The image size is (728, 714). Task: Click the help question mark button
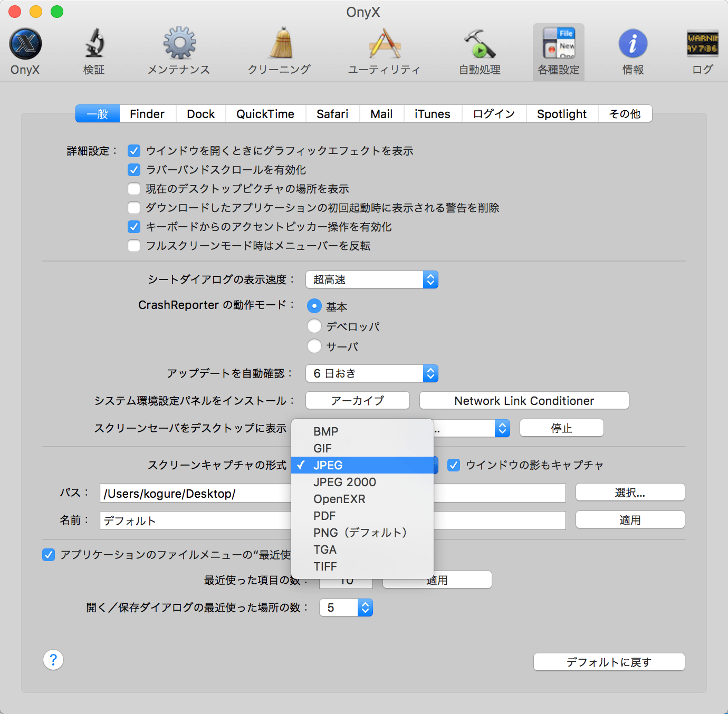53,660
